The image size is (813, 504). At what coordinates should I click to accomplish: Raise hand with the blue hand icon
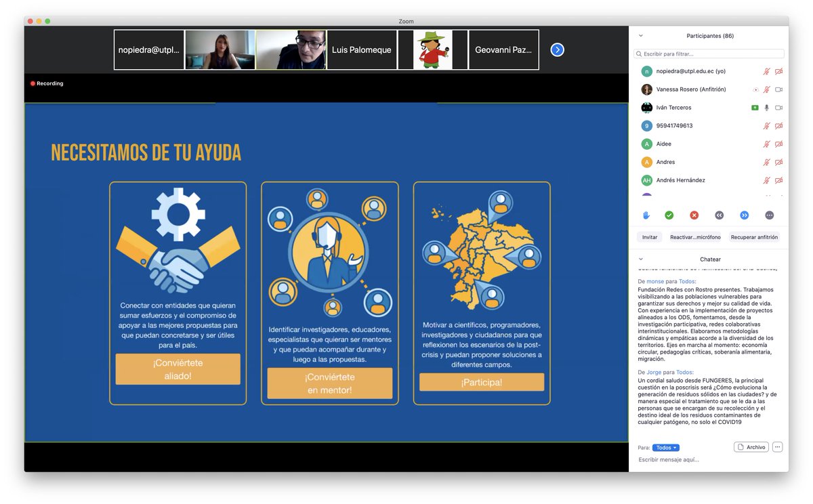646,215
